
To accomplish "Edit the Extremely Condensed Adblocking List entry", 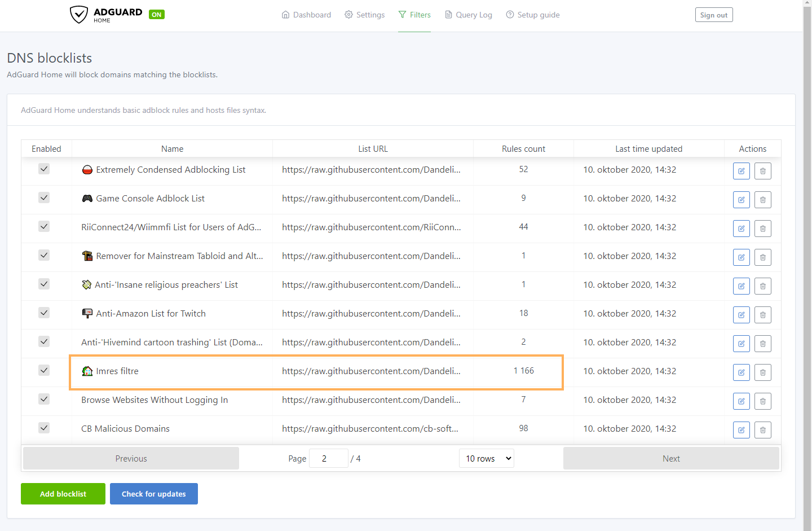I will coord(742,171).
